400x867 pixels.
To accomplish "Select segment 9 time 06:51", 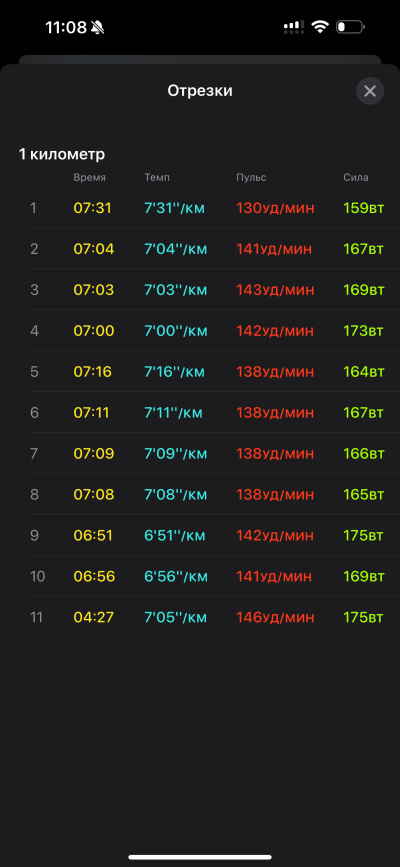I will click(93, 536).
